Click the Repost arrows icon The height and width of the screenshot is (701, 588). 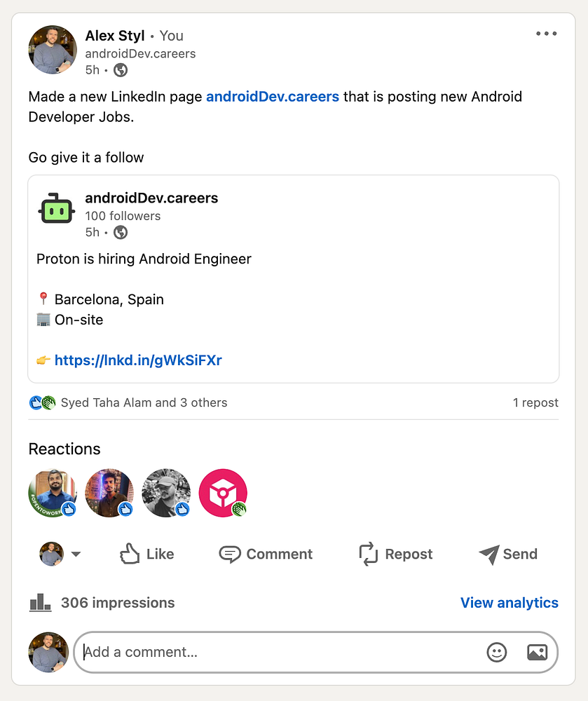coord(369,554)
